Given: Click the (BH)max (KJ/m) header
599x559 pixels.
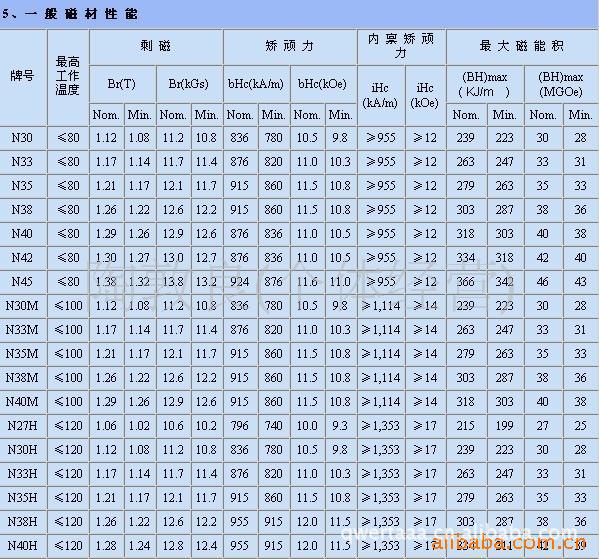Looking at the screenshot, I should click(x=485, y=84).
